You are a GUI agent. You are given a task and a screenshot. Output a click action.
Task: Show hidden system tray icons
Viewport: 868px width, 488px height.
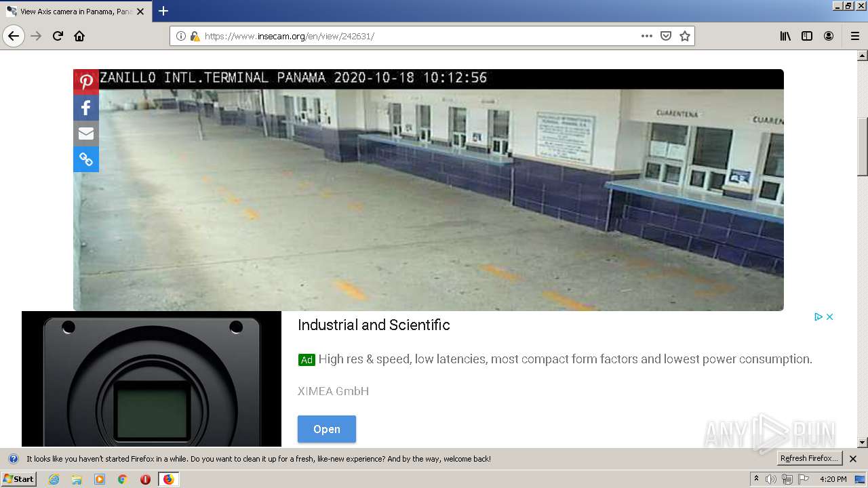coord(756,479)
